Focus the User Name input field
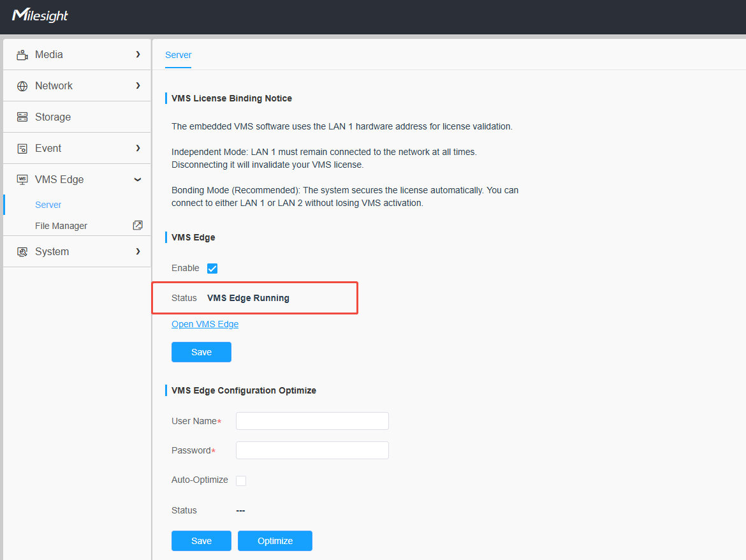Image resolution: width=746 pixels, height=560 pixels. (x=312, y=421)
